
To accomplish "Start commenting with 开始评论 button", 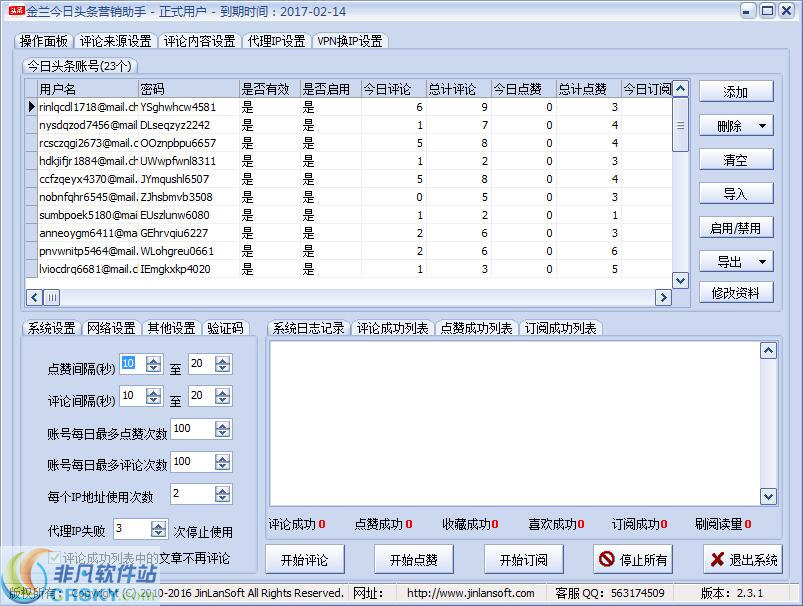I will click(305, 559).
